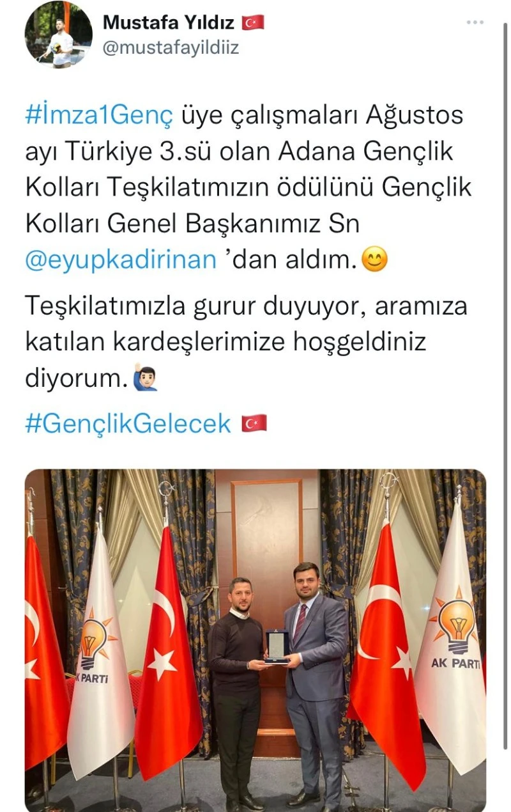Click the Turkish flag emoji beside the name
The width and height of the screenshot is (511, 812).
(252, 23)
